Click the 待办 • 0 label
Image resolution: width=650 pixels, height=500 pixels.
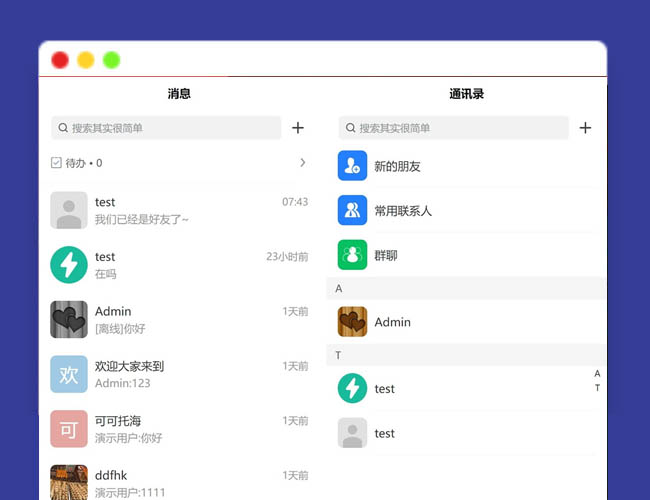click(x=84, y=163)
